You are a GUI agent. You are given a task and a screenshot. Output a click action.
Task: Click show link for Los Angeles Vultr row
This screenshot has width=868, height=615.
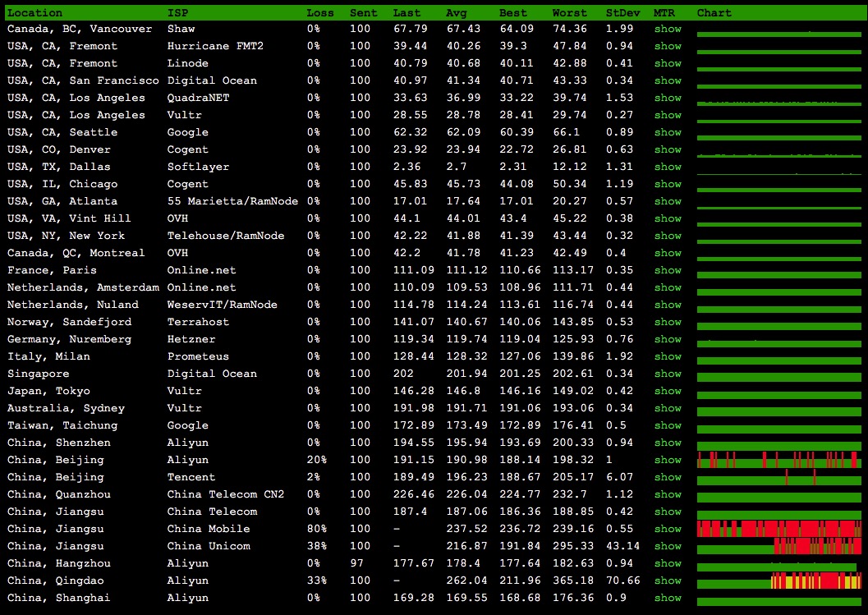click(668, 115)
